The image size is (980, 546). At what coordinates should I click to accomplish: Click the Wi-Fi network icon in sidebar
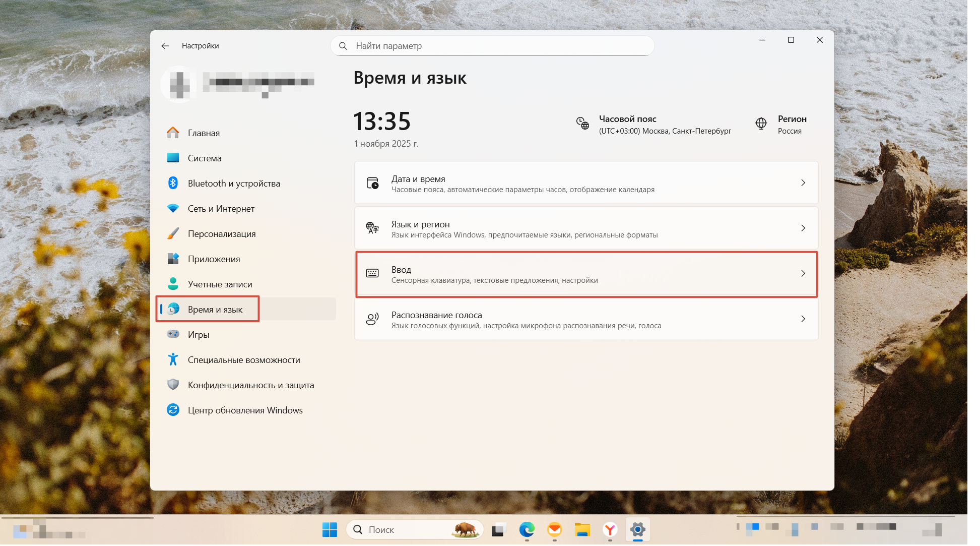click(x=173, y=208)
